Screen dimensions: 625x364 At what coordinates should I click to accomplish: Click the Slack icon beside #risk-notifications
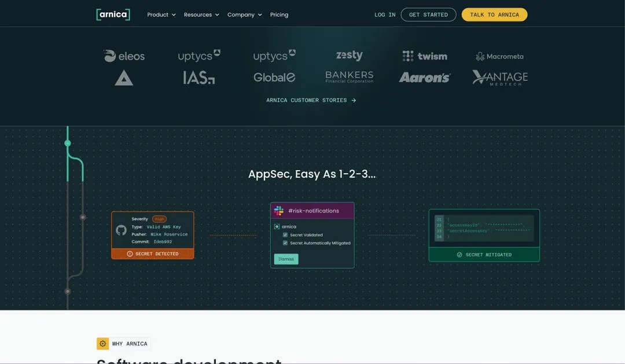pos(279,211)
